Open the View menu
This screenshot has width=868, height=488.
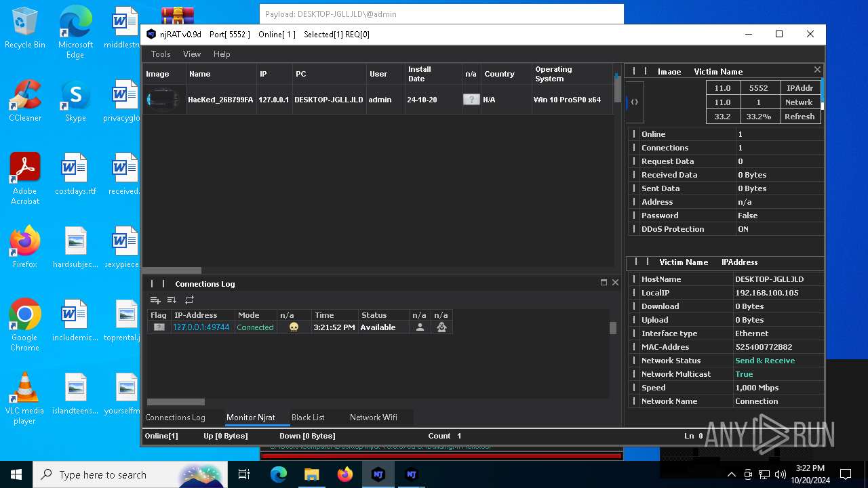click(x=192, y=54)
